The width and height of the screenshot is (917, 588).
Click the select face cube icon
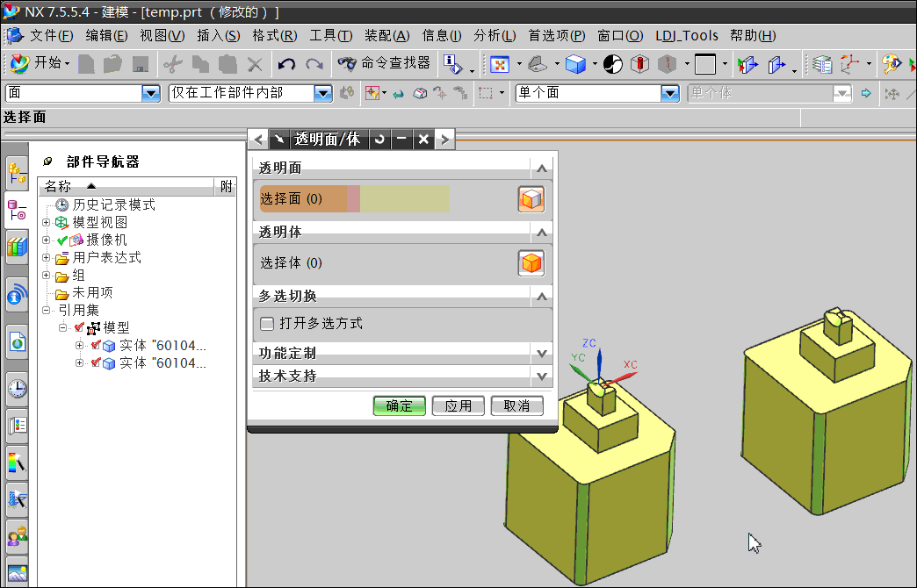tap(531, 199)
